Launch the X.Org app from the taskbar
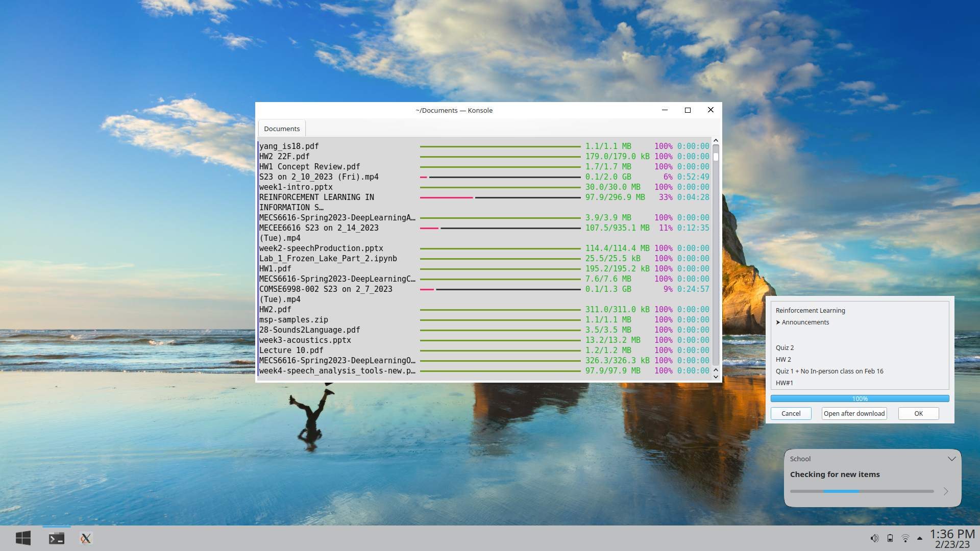The height and width of the screenshot is (551, 980). pyautogui.click(x=85, y=538)
